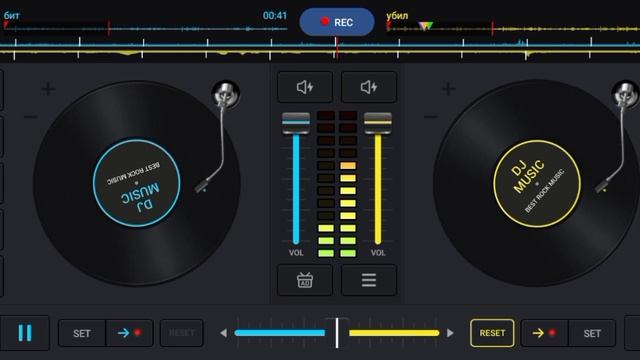This screenshot has height=360, width=640.
Task: Click the blue-labeled left vinyl record
Action: click(x=137, y=183)
